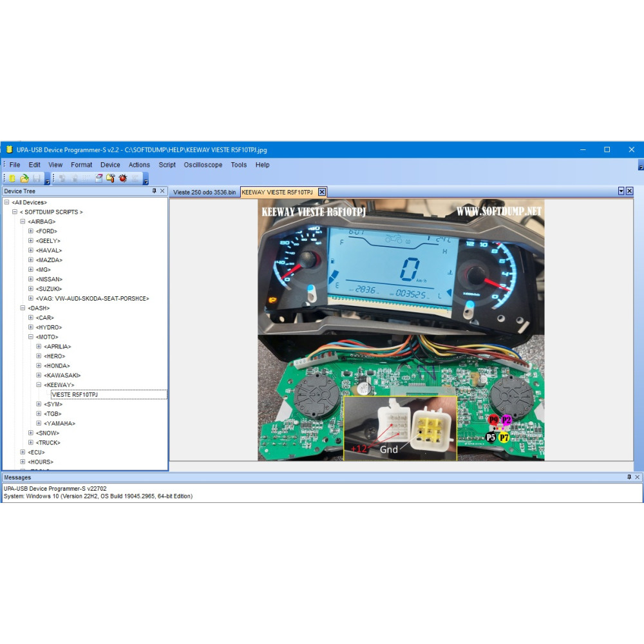Viewport: 644px width, 644px height.
Task: Click the greyed verify dotted-grid toolbar icon
Action: coord(86,178)
